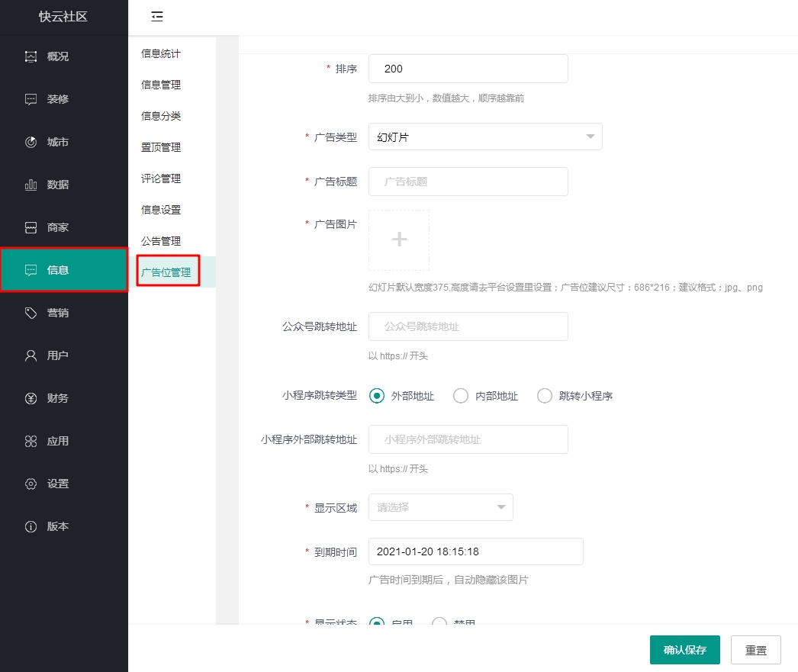This screenshot has width=798, height=672.
Task: Select the 城市 city icon
Action: 31,142
